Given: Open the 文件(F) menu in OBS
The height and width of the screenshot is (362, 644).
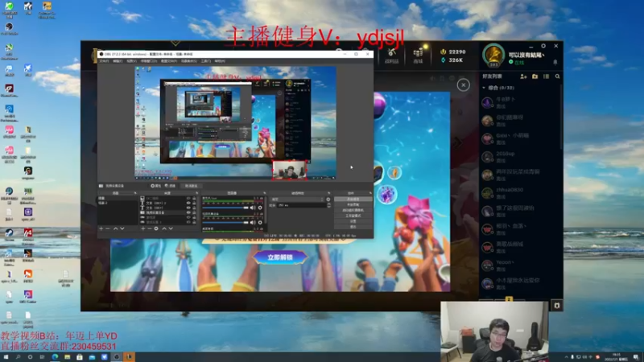Looking at the screenshot, I should [x=104, y=61].
